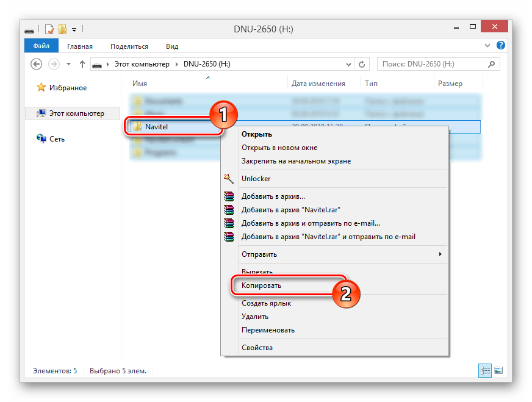Image resolution: width=532 pixels, height=402 pixels.
Task: Switch to details view in status bar
Action: coord(486,370)
